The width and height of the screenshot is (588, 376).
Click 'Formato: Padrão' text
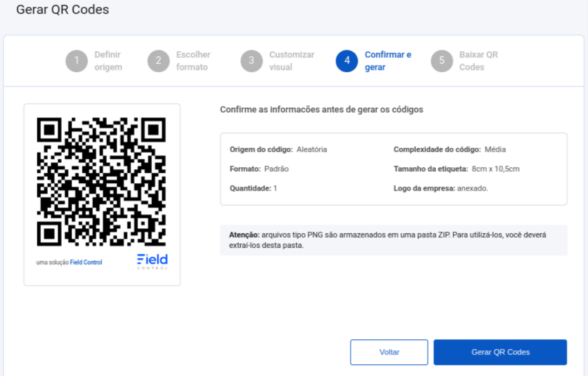tap(259, 169)
